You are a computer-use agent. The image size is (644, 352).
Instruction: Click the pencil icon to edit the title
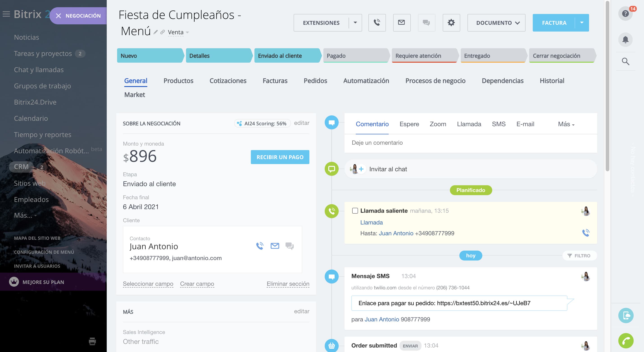[x=156, y=32]
